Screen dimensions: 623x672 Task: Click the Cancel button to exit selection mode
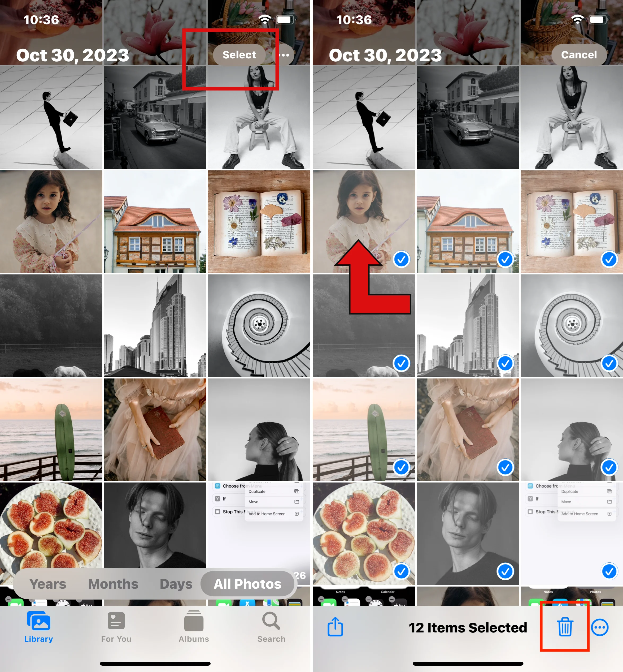(578, 54)
